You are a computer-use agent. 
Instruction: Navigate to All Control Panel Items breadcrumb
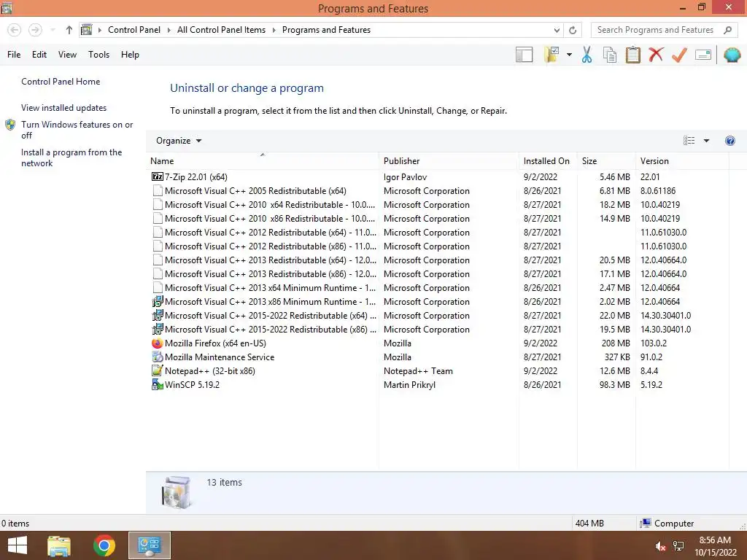222,30
